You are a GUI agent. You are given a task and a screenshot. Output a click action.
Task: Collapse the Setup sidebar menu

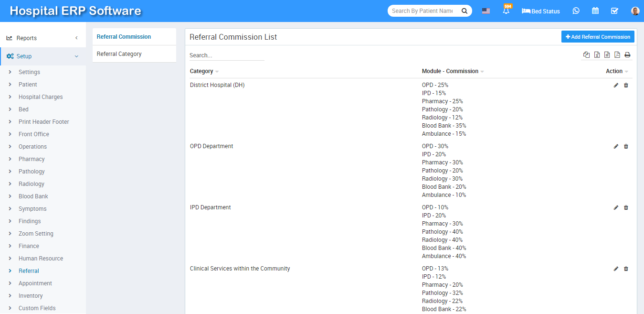(x=43, y=56)
